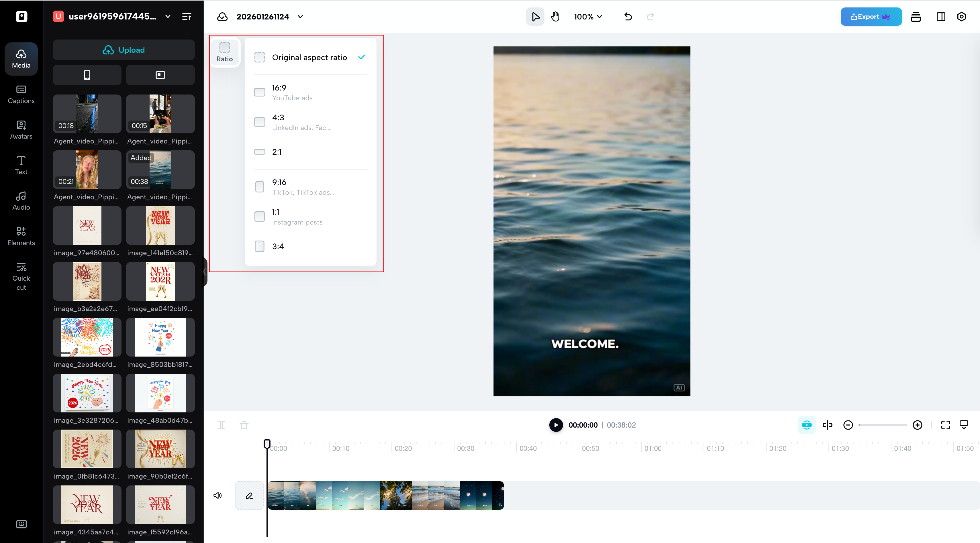Select the hand pan tool
This screenshot has width=980, height=543.
point(555,16)
